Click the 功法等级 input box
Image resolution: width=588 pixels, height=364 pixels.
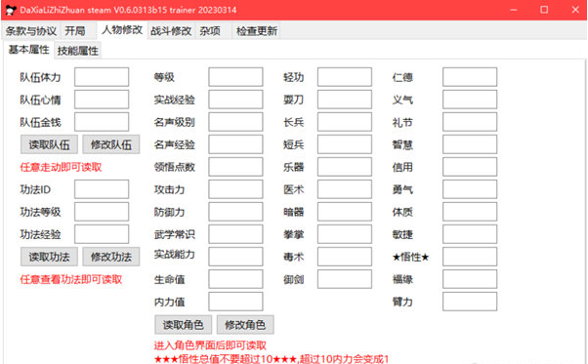click(102, 212)
